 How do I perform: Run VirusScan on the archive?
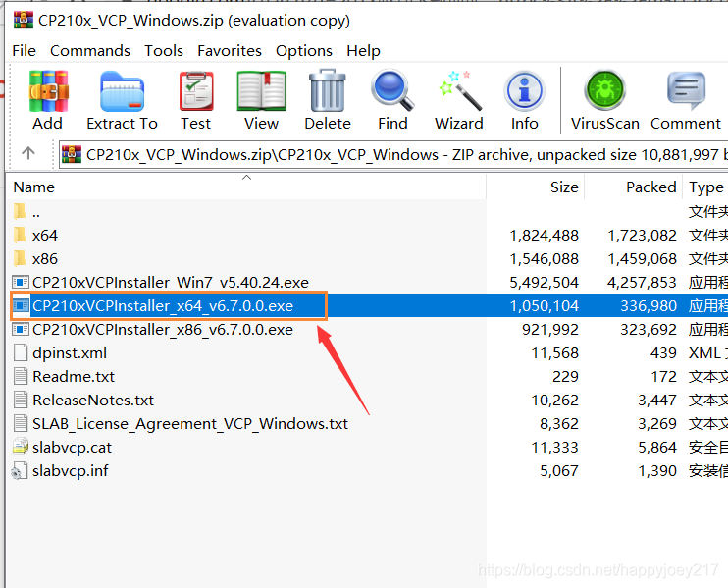(x=605, y=90)
